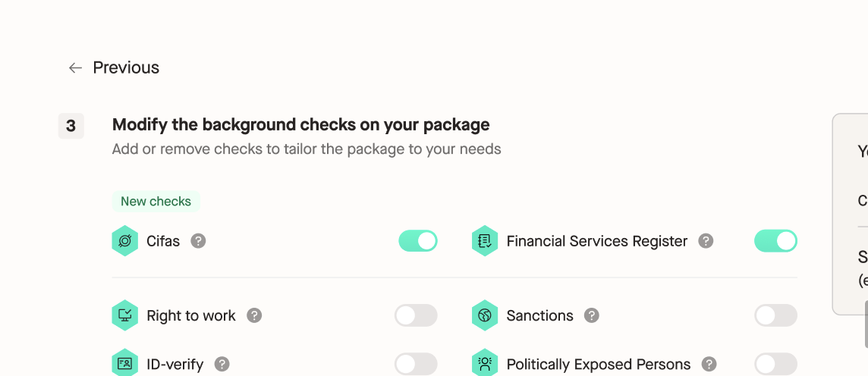Click the Financial Services Register hexagon icon
This screenshot has width=868, height=376.
tap(485, 241)
